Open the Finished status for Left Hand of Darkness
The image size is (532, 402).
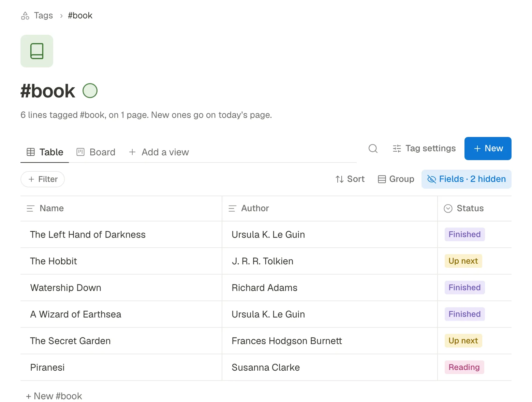point(464,234)
